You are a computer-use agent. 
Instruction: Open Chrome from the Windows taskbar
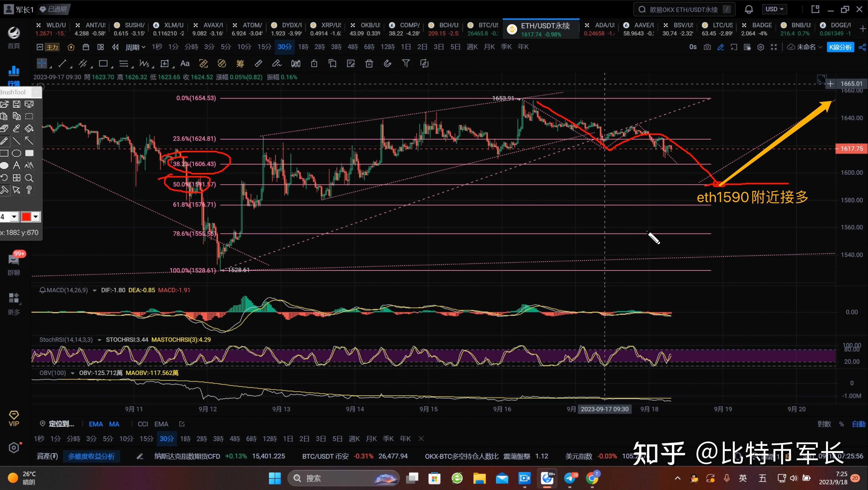tap(592, 478)
